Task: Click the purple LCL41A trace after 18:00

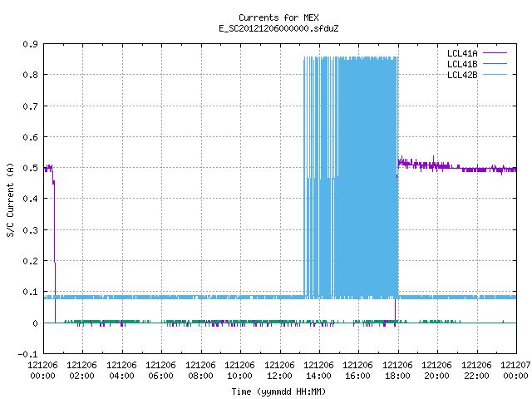Action: (456, 166)
